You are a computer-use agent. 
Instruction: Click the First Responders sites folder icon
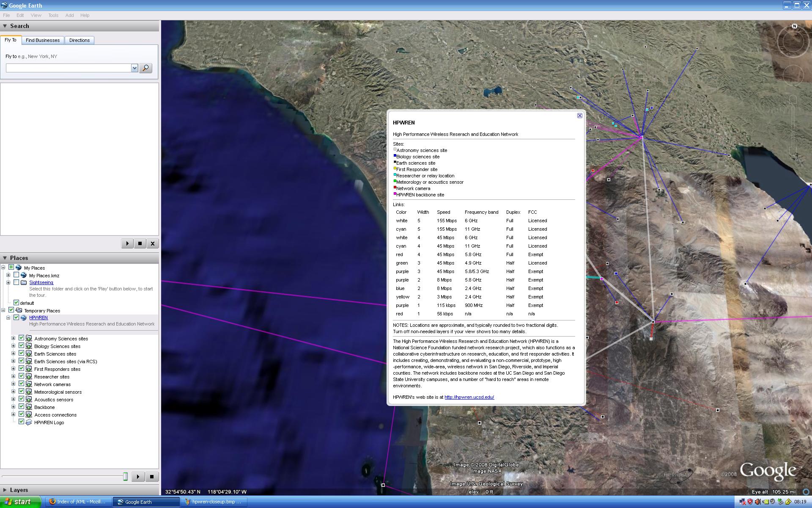pos(29,369)
